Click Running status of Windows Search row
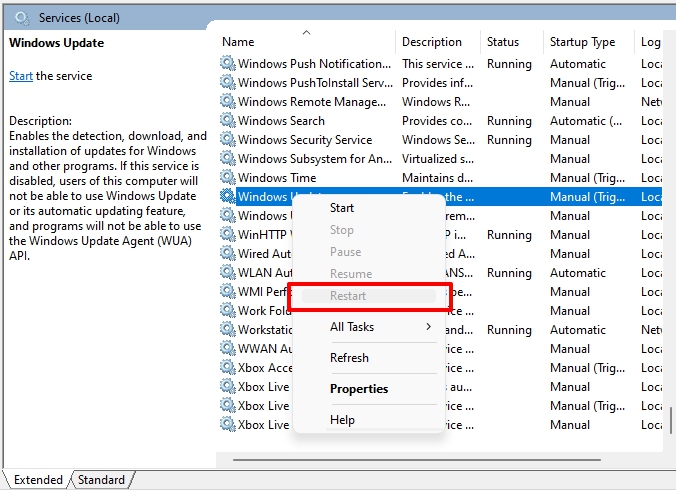 [509, 121]
